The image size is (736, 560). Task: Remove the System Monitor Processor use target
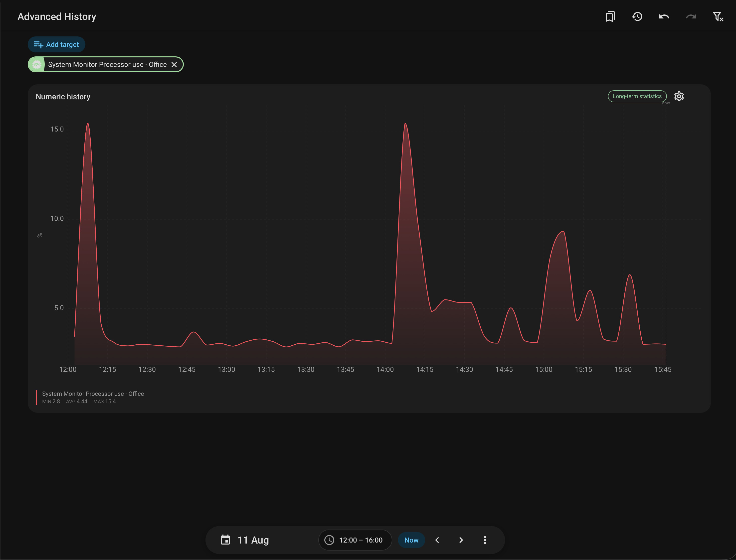click(x=174, y=65)
